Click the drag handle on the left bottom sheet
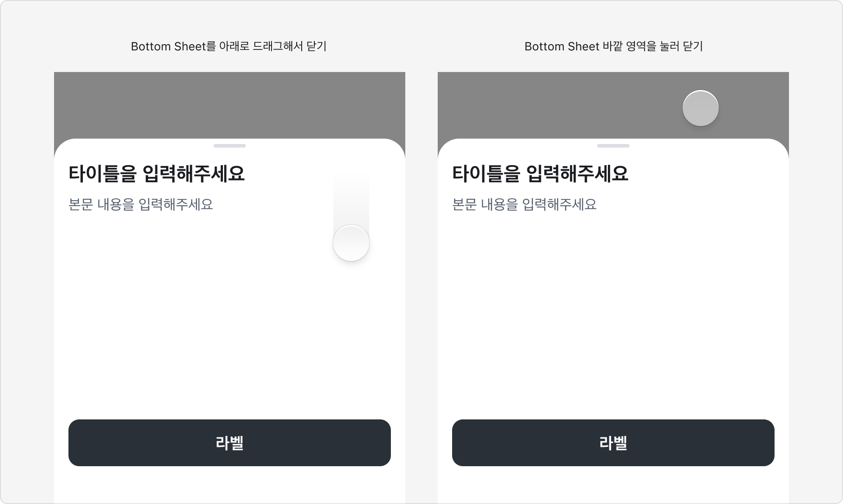The width and height of the screenshot is (843, 504). coord(230,146)
